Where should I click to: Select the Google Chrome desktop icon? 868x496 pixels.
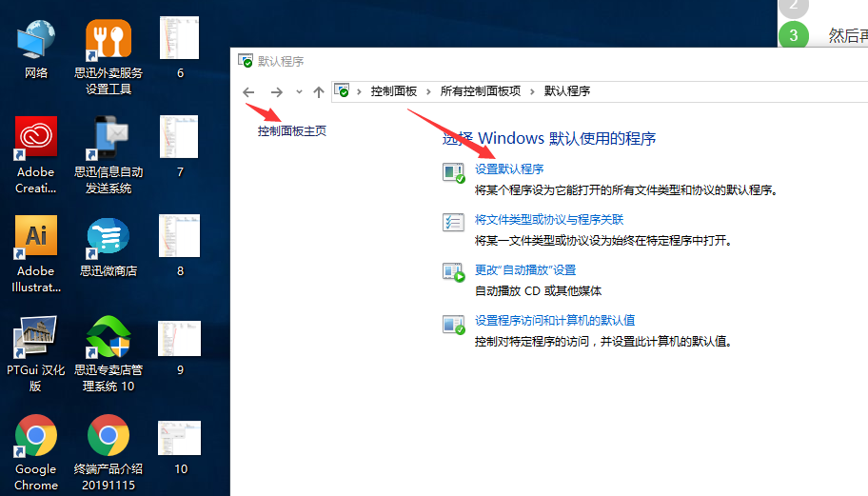[36, 452]
